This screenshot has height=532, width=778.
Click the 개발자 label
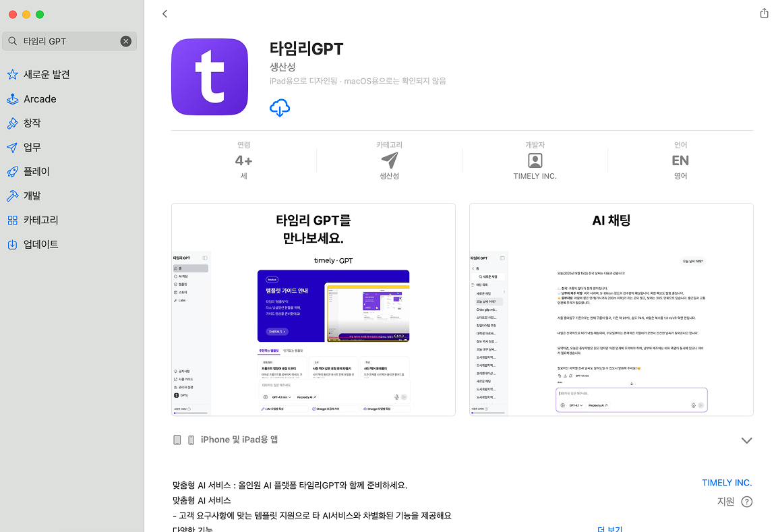click(535, 145)
